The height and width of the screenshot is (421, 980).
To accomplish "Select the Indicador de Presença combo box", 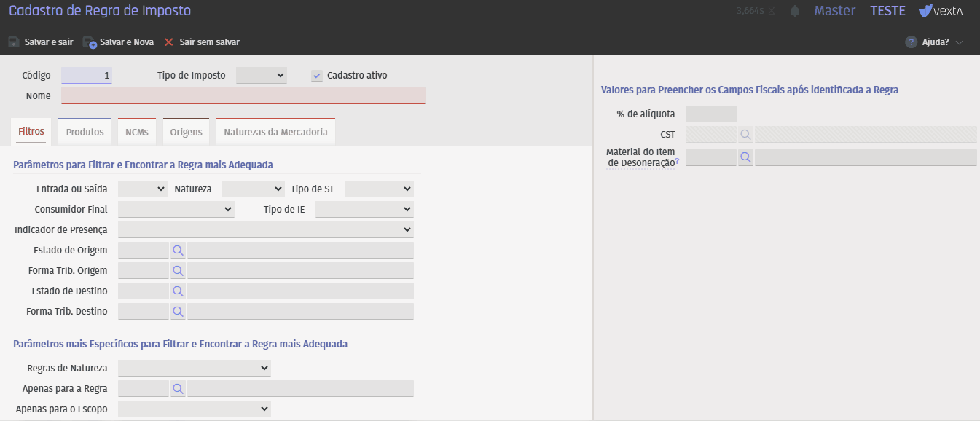I will click(x=265, y=230).
